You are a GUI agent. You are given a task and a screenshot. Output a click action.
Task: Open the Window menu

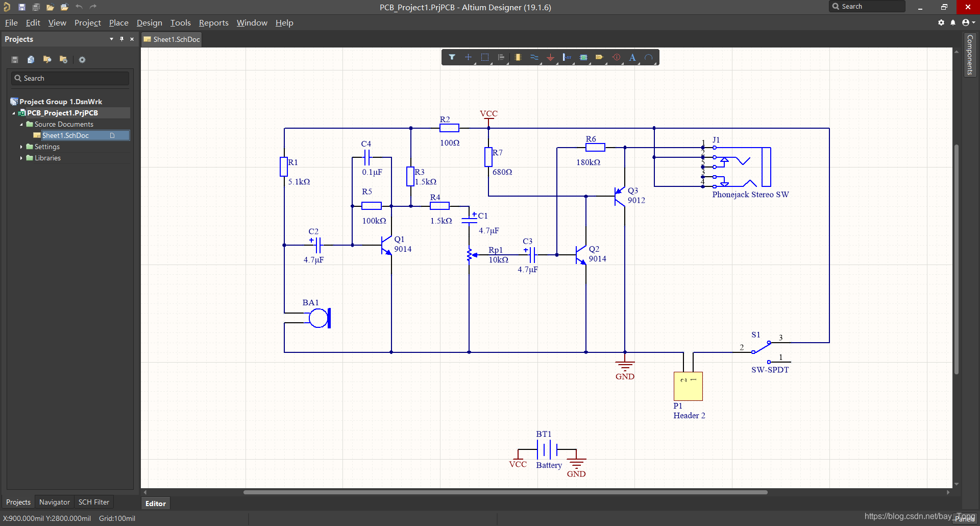coord(252,23)
